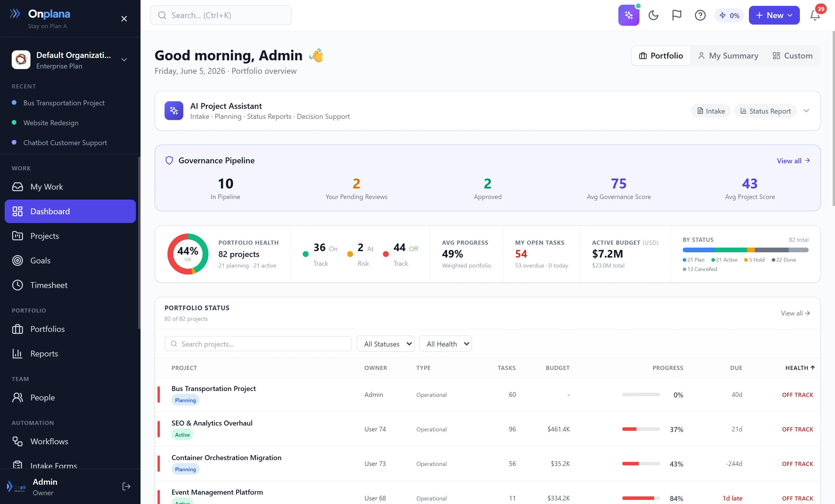The height and width of the screenshot is (504, 835).
Task: Click the search magnifier in top bar
Action: (x=162, y=15)
